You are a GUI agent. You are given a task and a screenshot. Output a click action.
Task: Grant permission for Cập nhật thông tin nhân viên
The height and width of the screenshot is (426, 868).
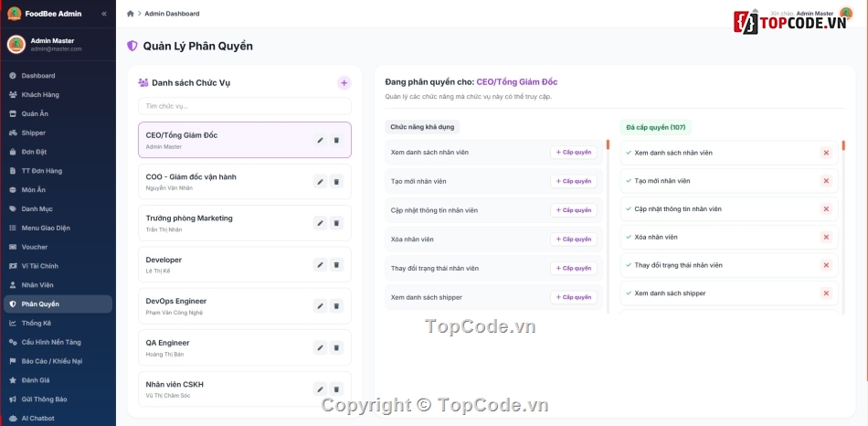(x=574, y=210)
